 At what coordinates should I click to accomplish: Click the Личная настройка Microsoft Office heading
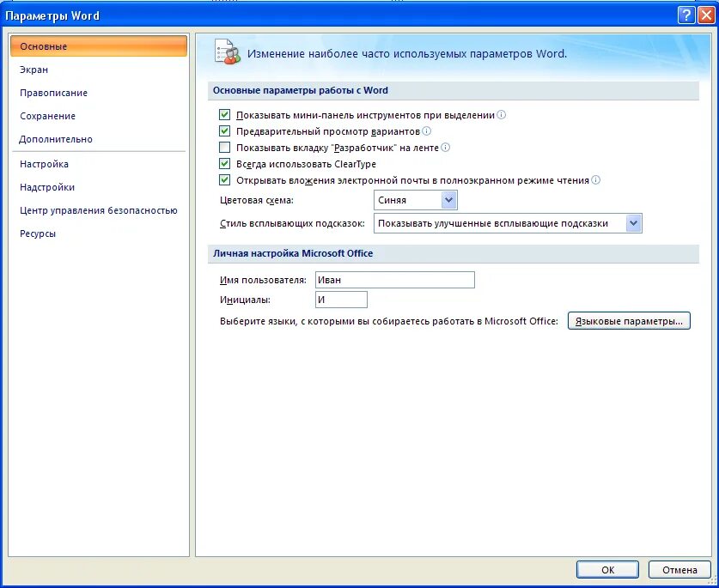pos(293,253)
